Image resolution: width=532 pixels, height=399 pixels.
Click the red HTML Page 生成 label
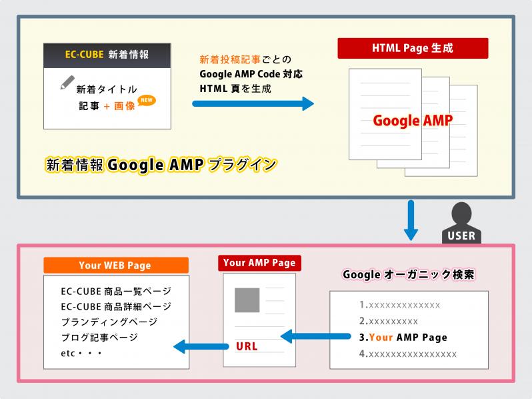[x=413, y=48]
